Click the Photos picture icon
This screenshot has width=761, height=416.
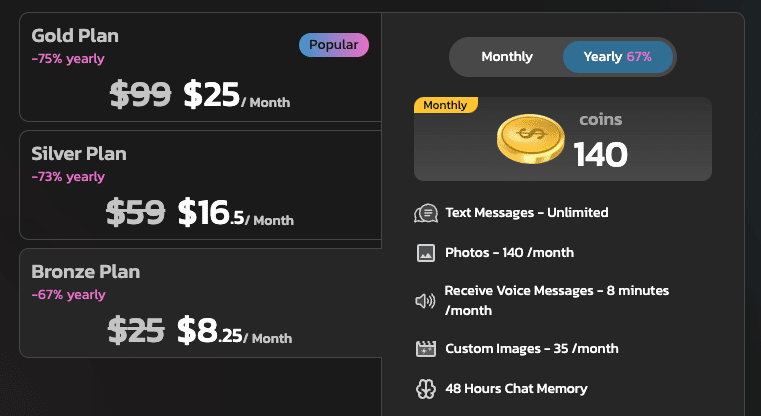(x=425, y=253)
